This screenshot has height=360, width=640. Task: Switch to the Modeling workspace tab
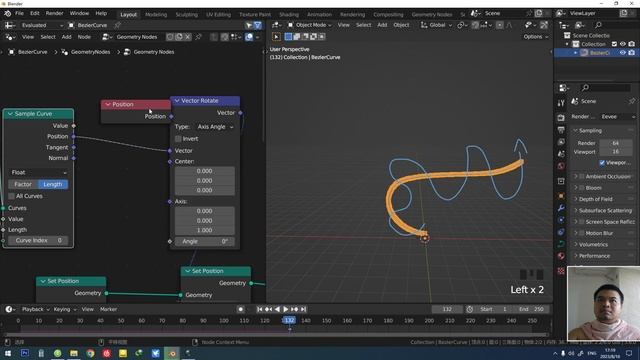(156, 14)
